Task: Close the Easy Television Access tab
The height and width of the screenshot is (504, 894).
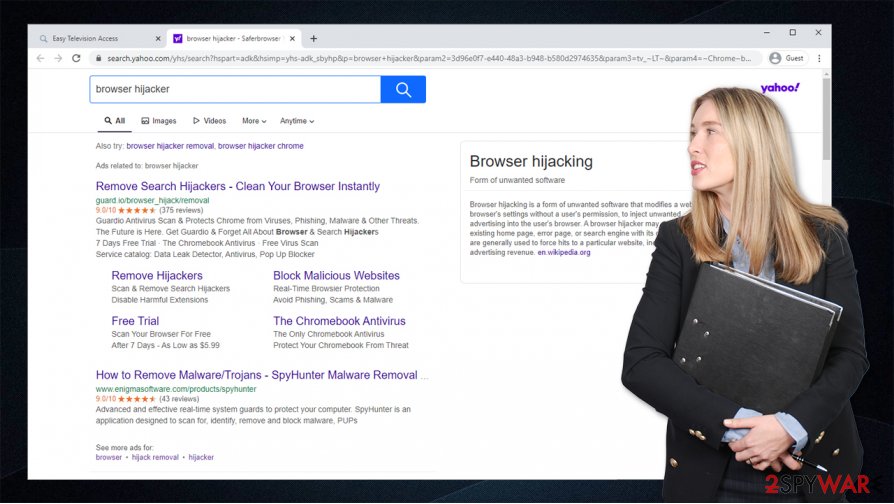Action: click(x=158, y=39)
